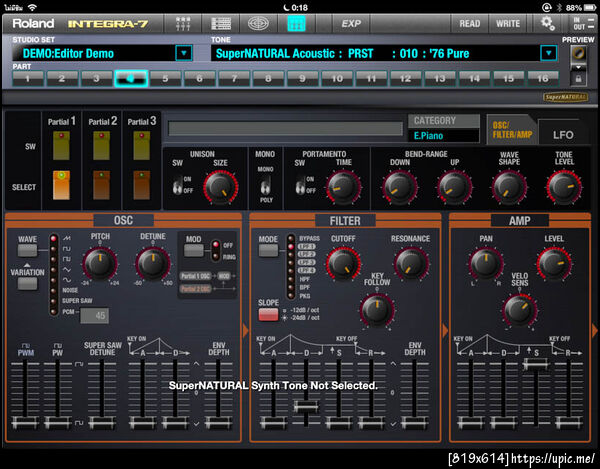Click the READ button

click(x=470, y=24)
